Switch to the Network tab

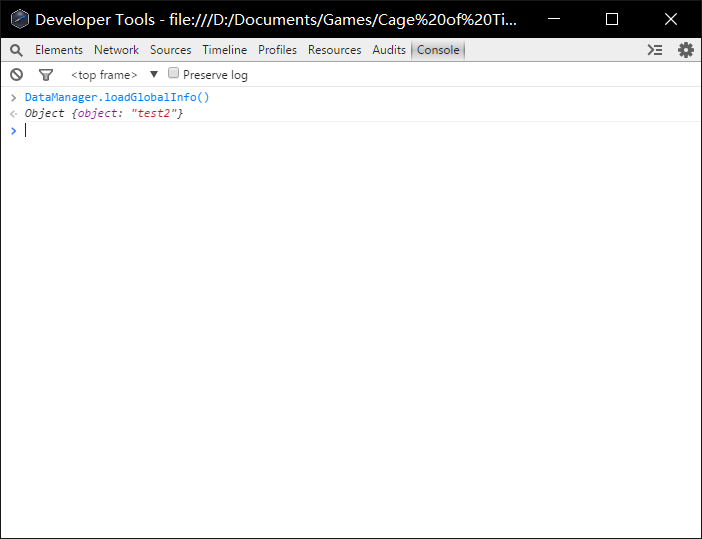click(x=116, y=50)
